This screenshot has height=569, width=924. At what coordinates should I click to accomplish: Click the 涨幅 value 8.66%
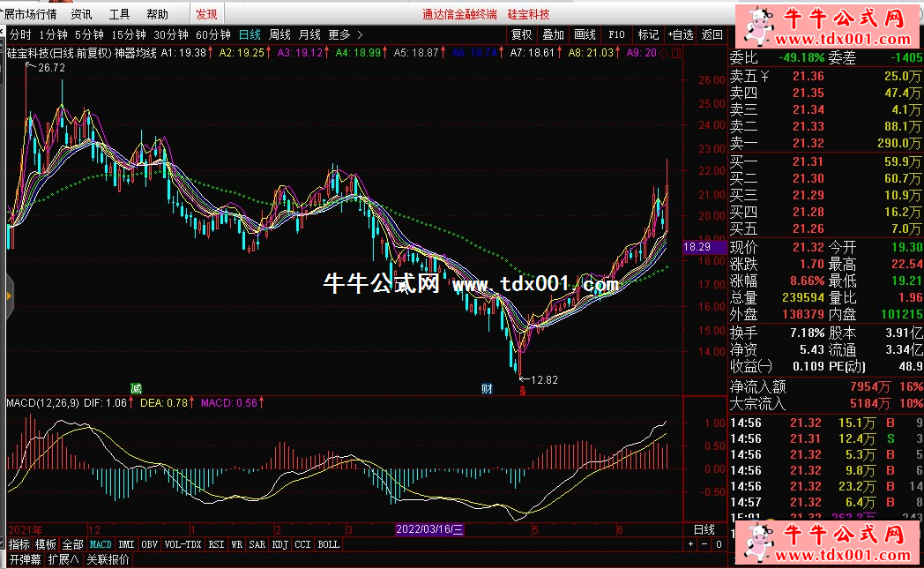(x=808, y=281)
